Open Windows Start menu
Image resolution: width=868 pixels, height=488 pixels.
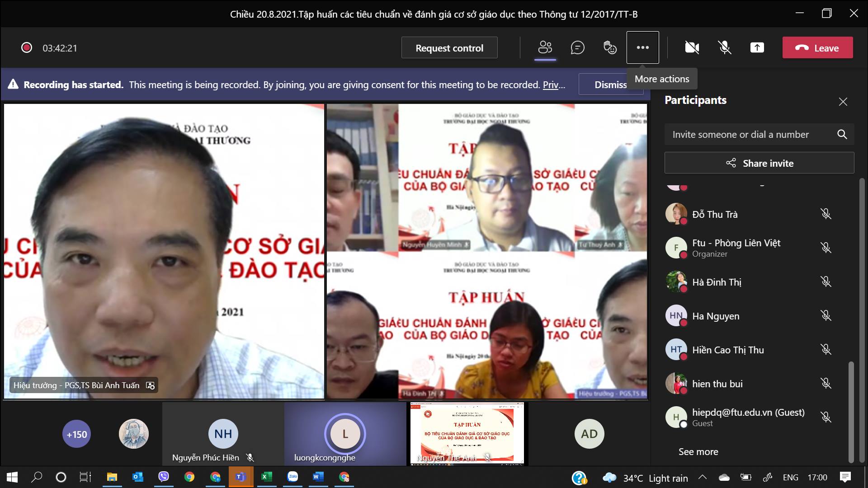click(x=12, y=477)
